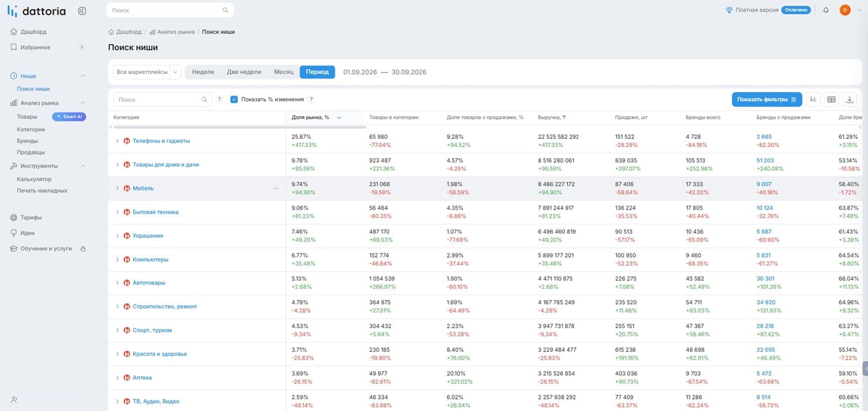Collapse the Анализ рынка sidebar section

point(83,103)
